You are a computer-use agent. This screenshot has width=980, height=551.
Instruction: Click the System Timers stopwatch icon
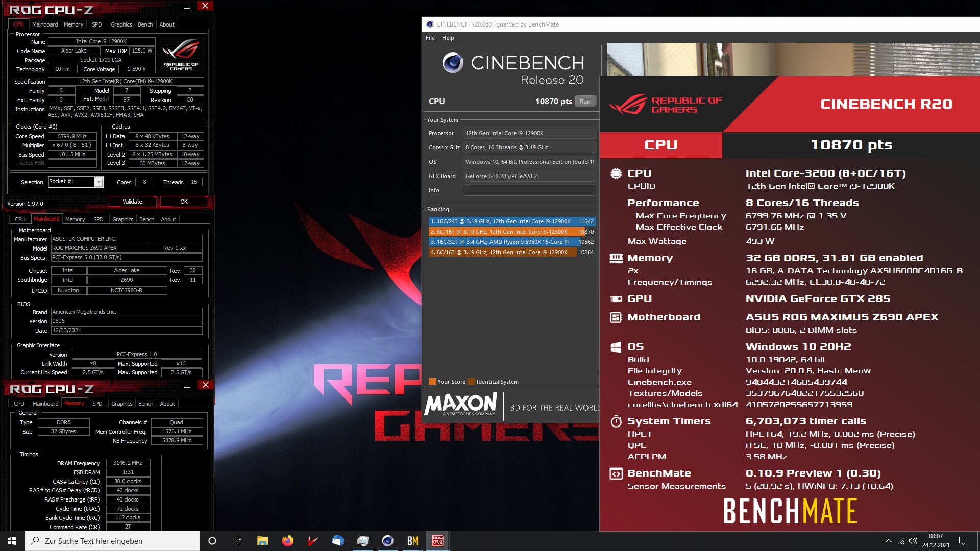tap(616, 421)
